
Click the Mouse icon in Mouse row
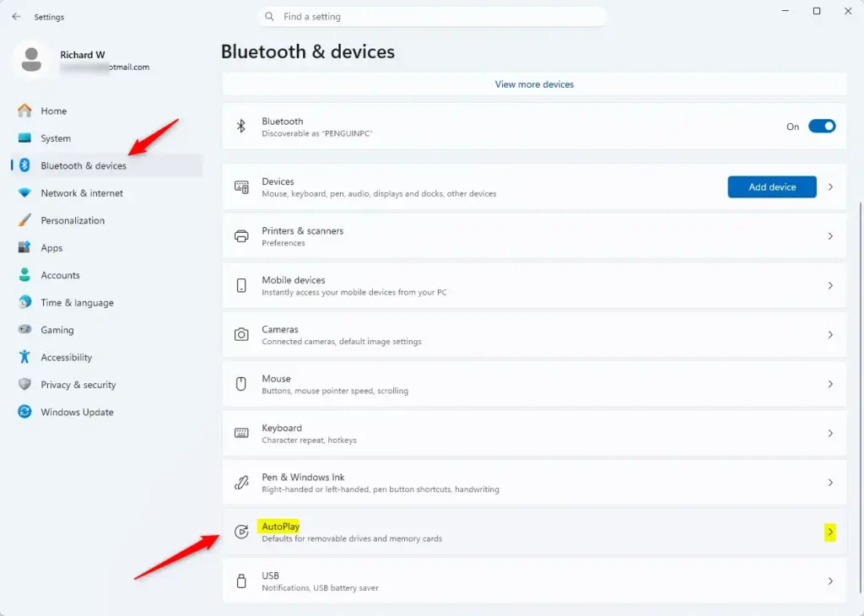[x=240, y=384]
